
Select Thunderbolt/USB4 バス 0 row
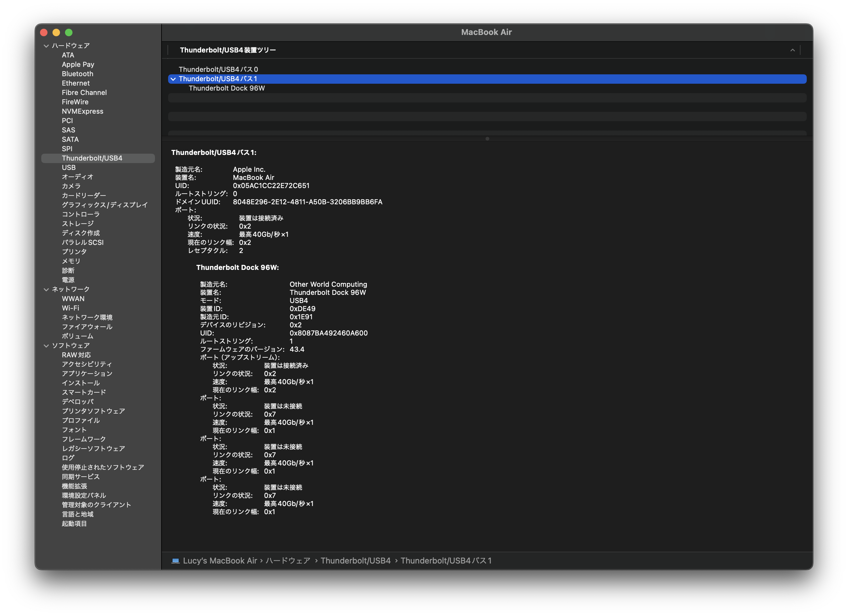pyautogui.click(x=218, y=70)
